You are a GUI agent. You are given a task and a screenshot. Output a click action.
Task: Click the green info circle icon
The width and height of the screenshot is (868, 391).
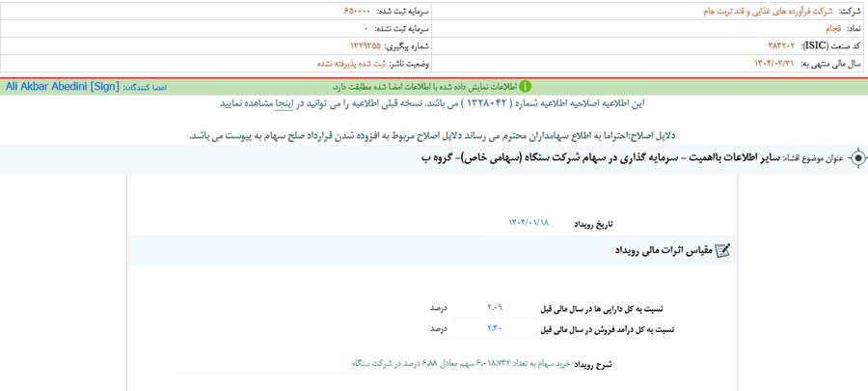point(526,87)
